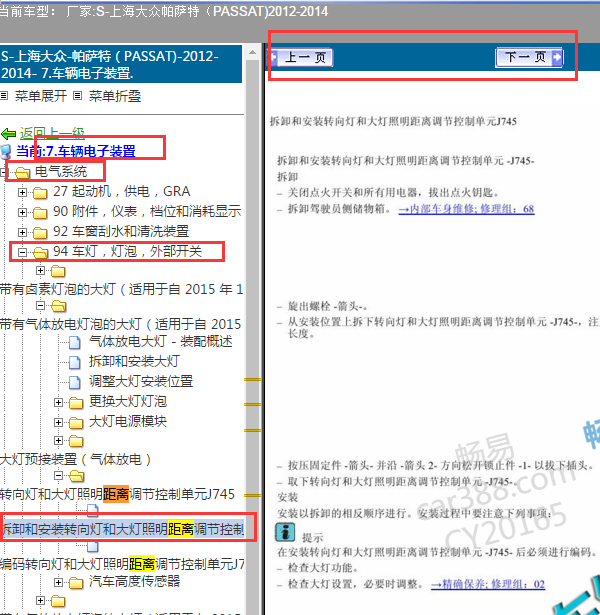
Task: Click 菜单展开 to expand the menu
Action: click(x=41, y=96)
